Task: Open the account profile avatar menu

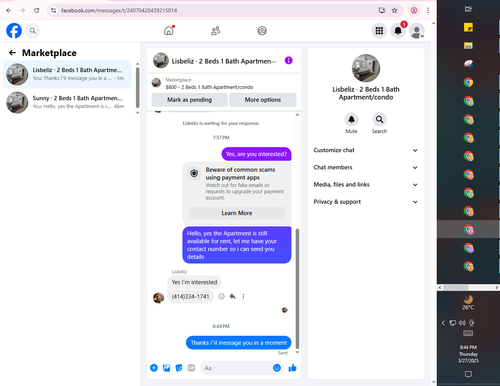Action: coord(417,31)
